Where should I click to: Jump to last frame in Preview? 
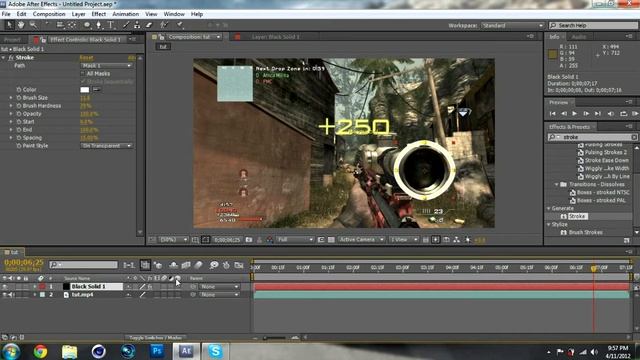pos(598,113)
